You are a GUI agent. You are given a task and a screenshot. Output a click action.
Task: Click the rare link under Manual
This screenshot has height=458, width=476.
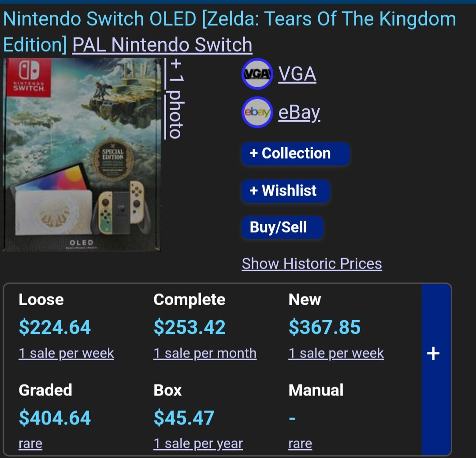coord(300,443)
